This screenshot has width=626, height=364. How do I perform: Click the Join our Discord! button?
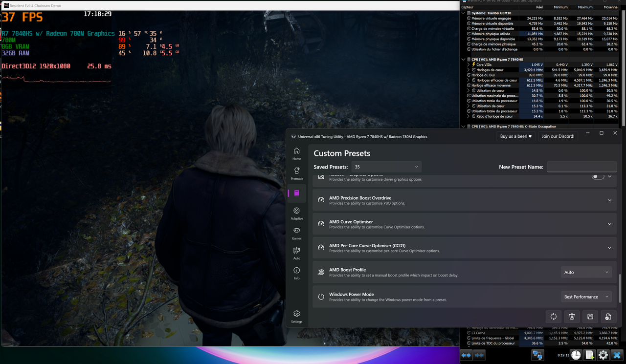tap(558, 136)
